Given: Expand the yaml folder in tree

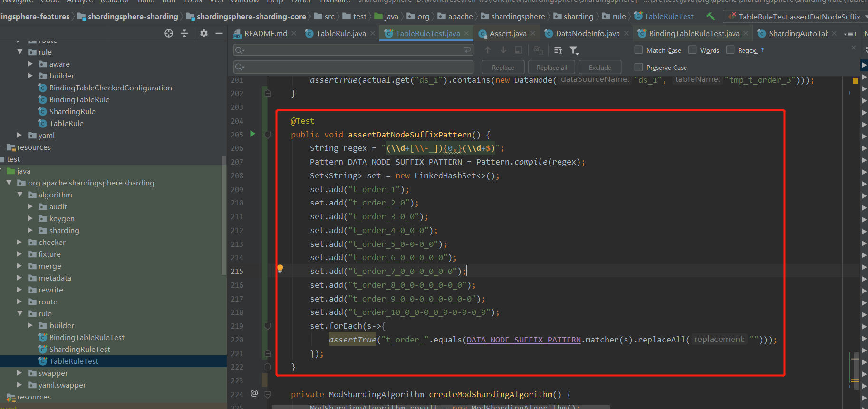Looking at the screenshot, I should pos(19,135).
